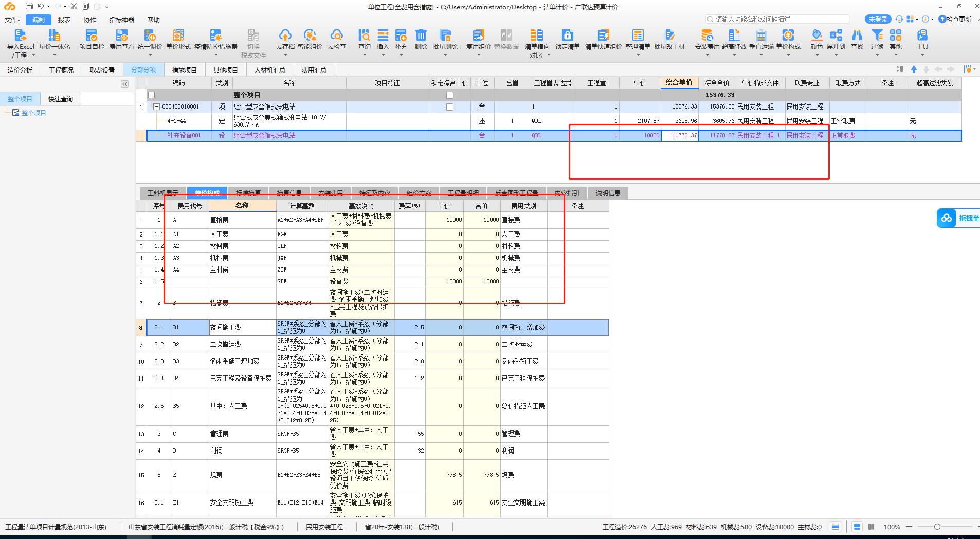Open the 报表 menu tab
This screenshot has height=539, width=980.
(x=64, y=20)
